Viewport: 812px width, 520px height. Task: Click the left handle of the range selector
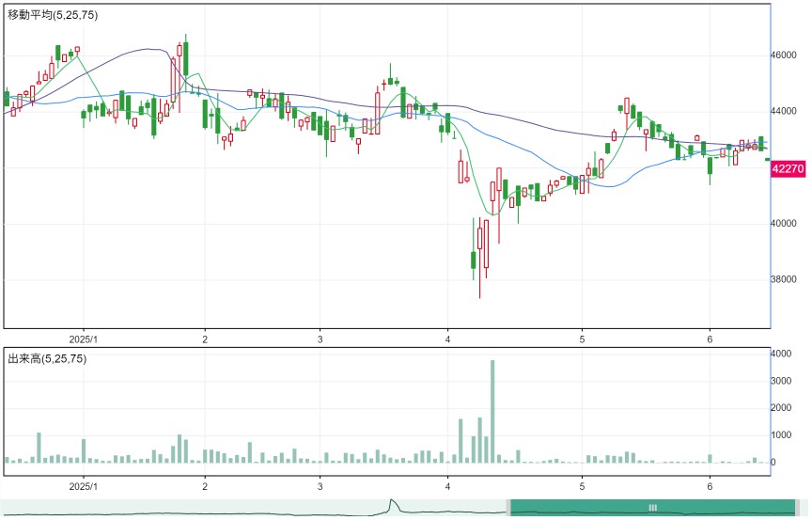(x=508, y=508)
